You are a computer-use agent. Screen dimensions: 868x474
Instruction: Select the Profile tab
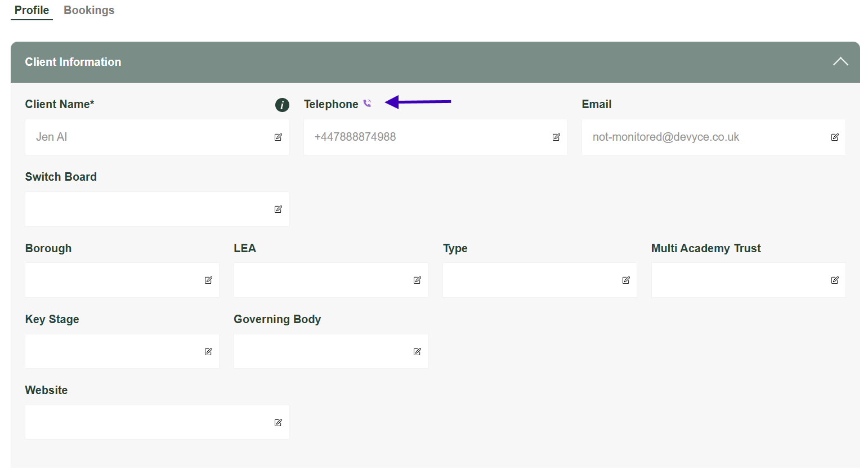pyautogui.click(x=32, y=10)
